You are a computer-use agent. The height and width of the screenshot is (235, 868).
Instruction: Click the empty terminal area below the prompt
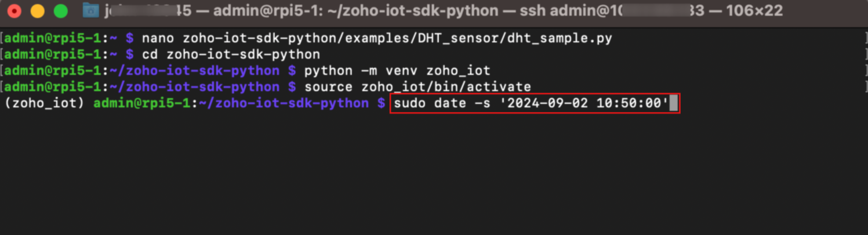pos(434,174)
